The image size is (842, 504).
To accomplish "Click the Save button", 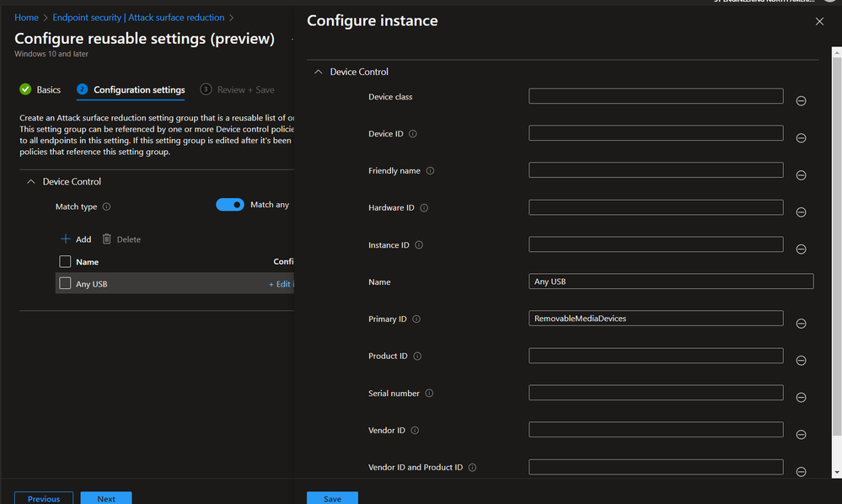I will coord(332,498).
